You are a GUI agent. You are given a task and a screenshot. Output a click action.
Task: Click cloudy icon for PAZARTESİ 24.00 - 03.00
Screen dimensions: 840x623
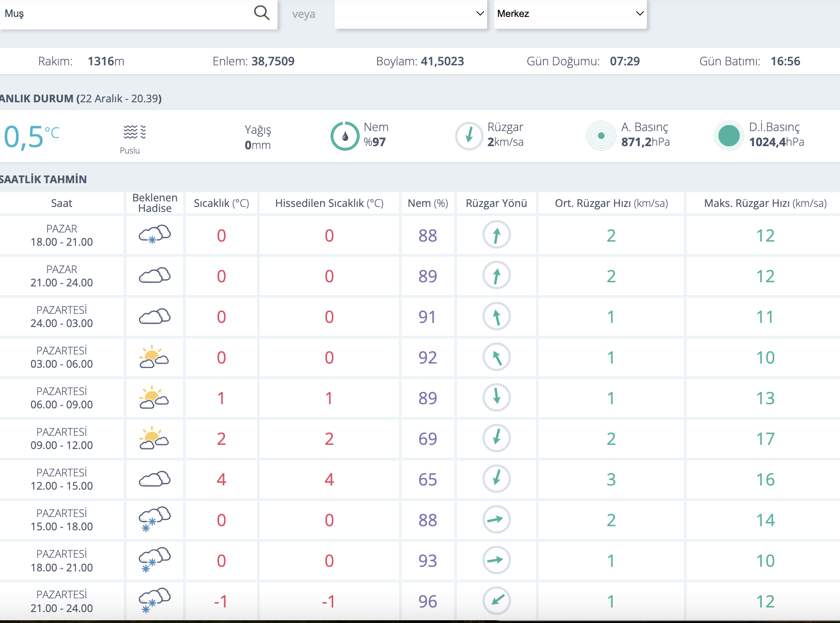pos(155,316)
